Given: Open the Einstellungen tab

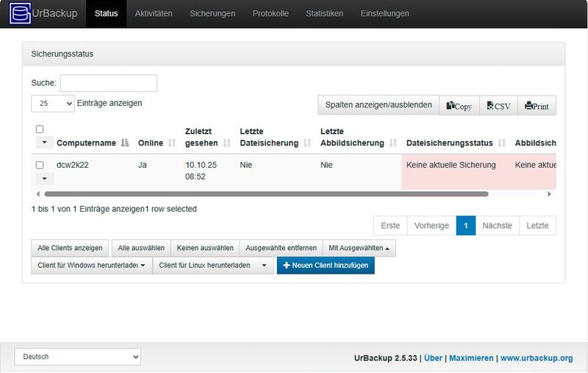Looking at the screenshot, I should tap(384, 13).
